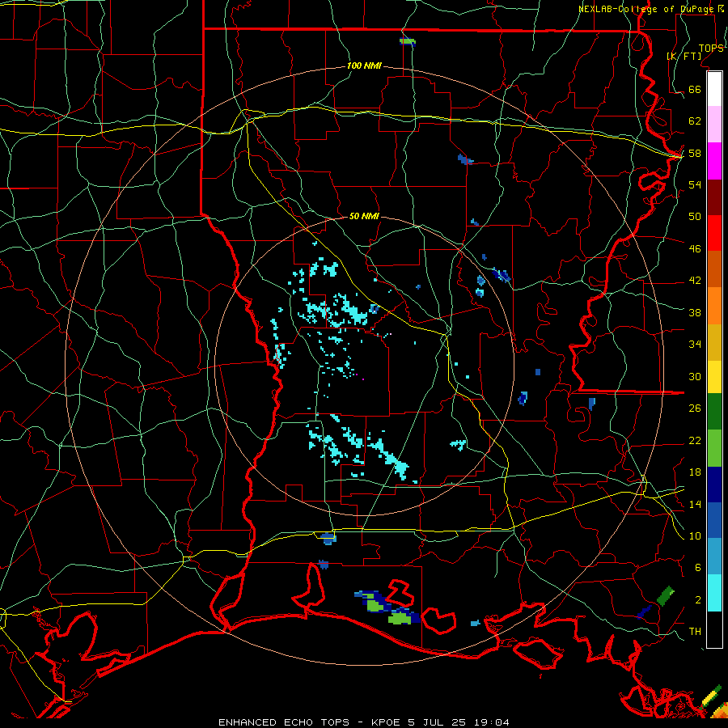The height and width of the screenshot is (728, 728).
Task: Click the '42' legend value
Action: click(x=695, y=281)
